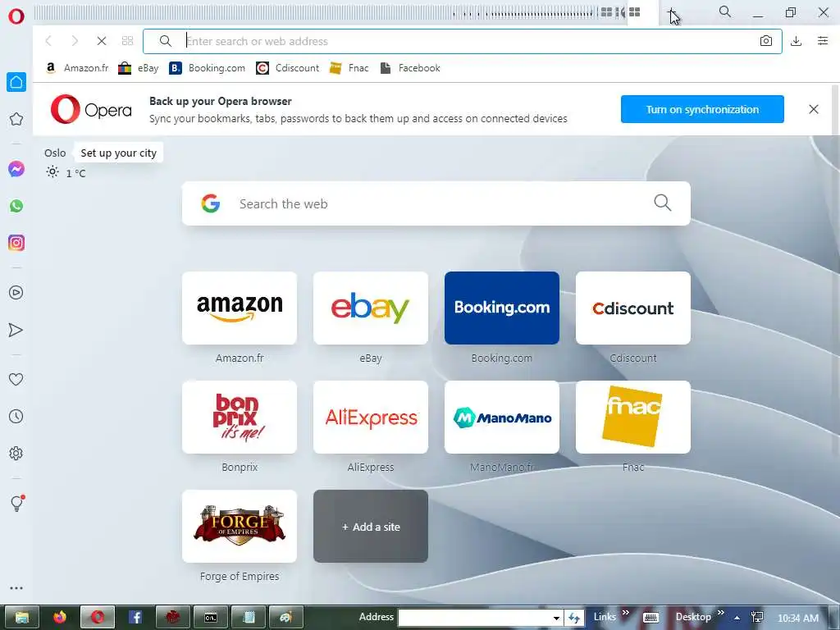Screen dimensions: 840x630
Task: Click the taskbar clock 10:34 AM
Action: (x=797, y=618)
